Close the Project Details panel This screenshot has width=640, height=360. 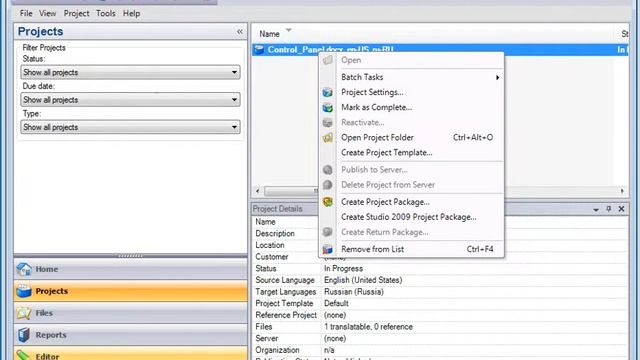(621, 209)
